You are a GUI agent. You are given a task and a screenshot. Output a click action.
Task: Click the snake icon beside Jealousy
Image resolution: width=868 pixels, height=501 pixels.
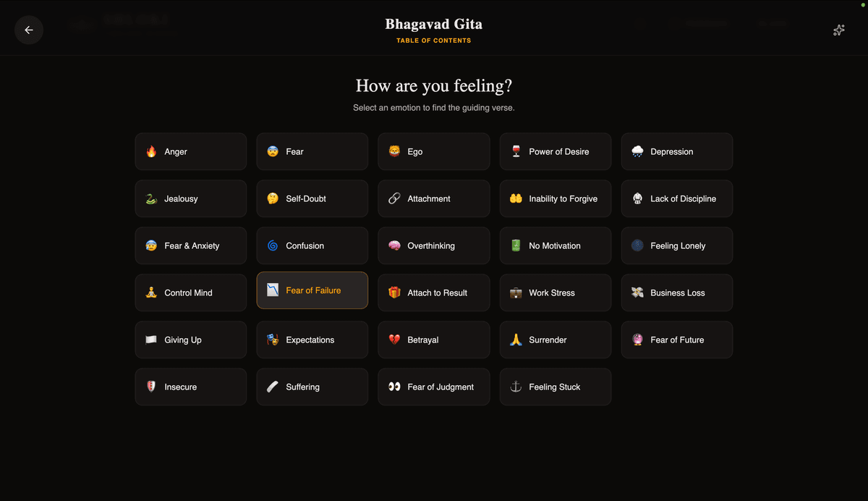click(151, 199)
